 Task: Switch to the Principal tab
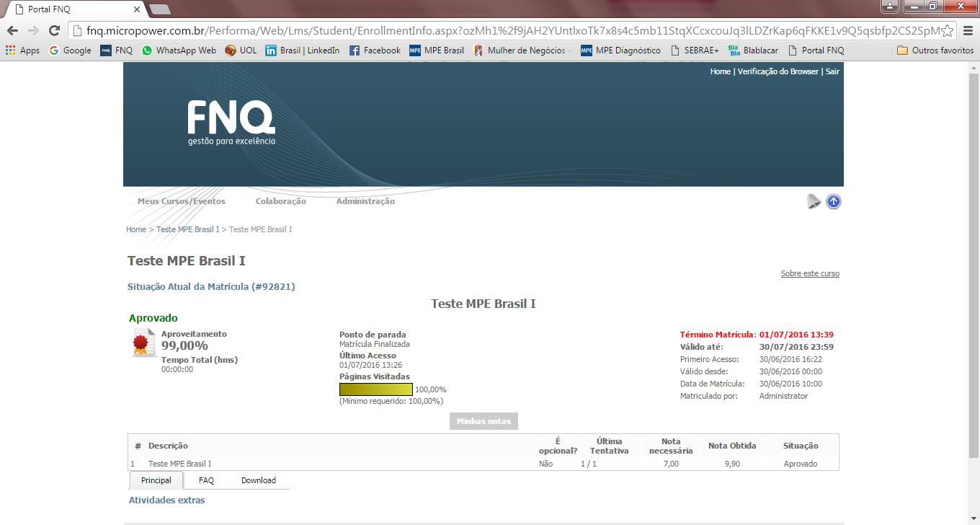[156, 480]
